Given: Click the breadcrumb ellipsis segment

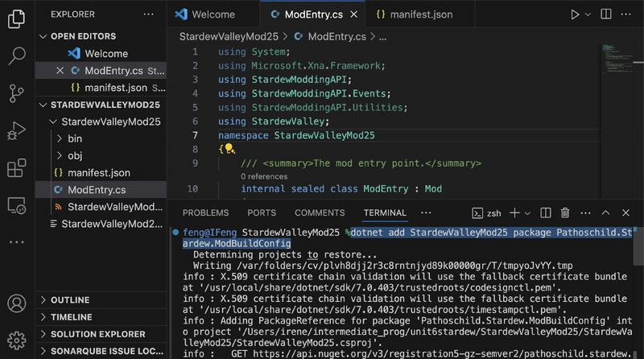Looking at the screenshot, I should 382,37.
